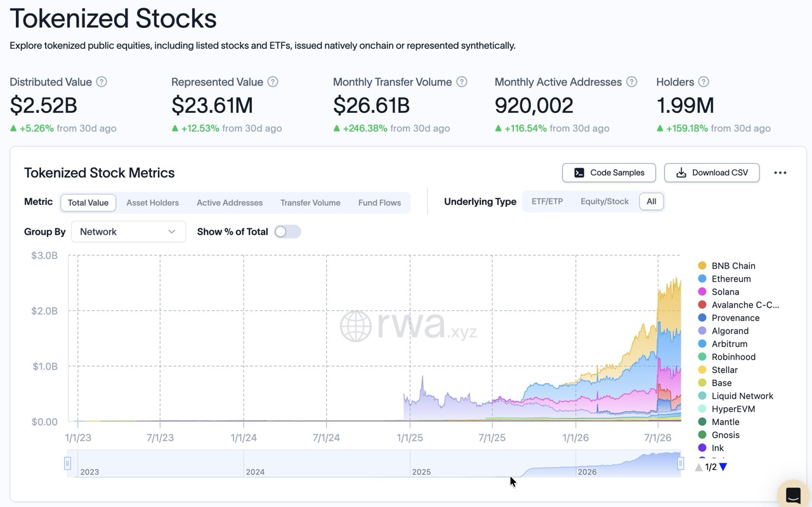Click the Code Samples button
Viewport: 812px width, 507px height.
click(609, 173)
